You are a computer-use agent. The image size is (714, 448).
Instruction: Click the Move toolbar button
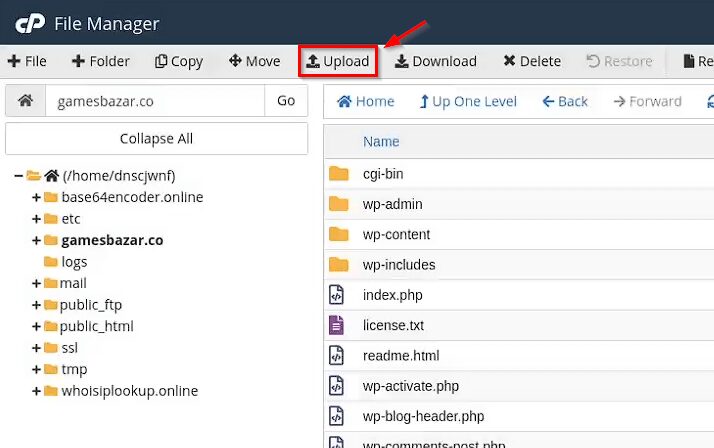click(255, 61)
